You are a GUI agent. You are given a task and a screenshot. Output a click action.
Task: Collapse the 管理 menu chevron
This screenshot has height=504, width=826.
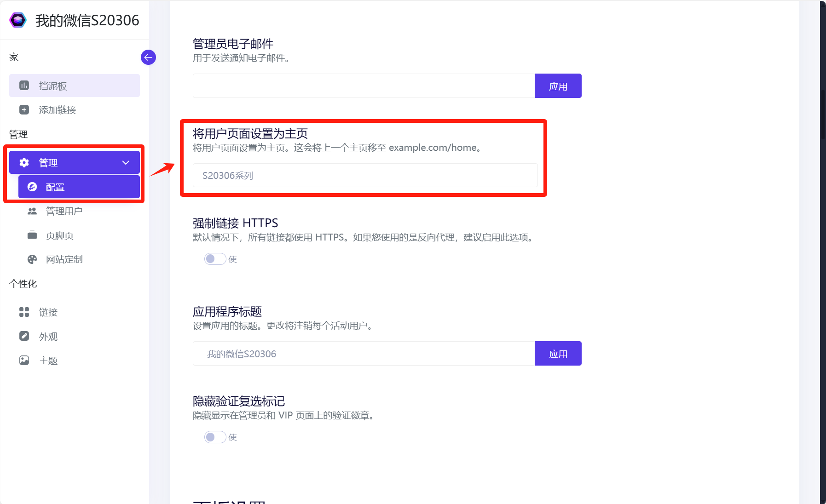pyautogui.click(x=126, y=162)
